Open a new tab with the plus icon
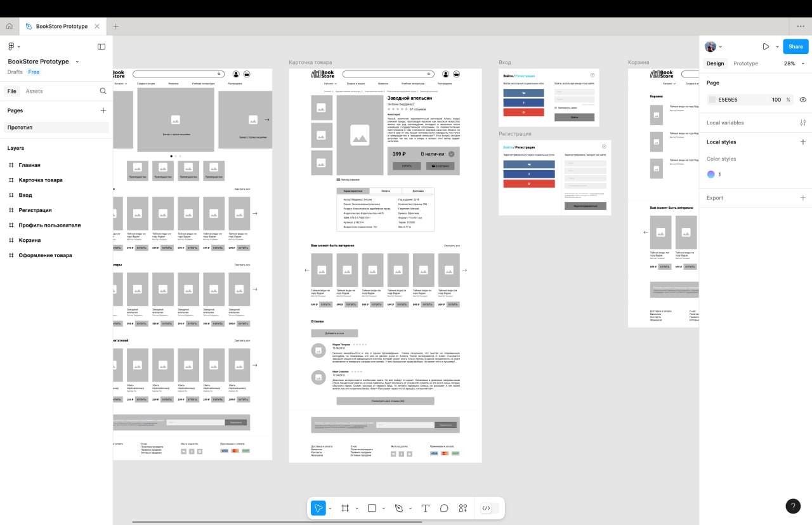 pos(115,26)
